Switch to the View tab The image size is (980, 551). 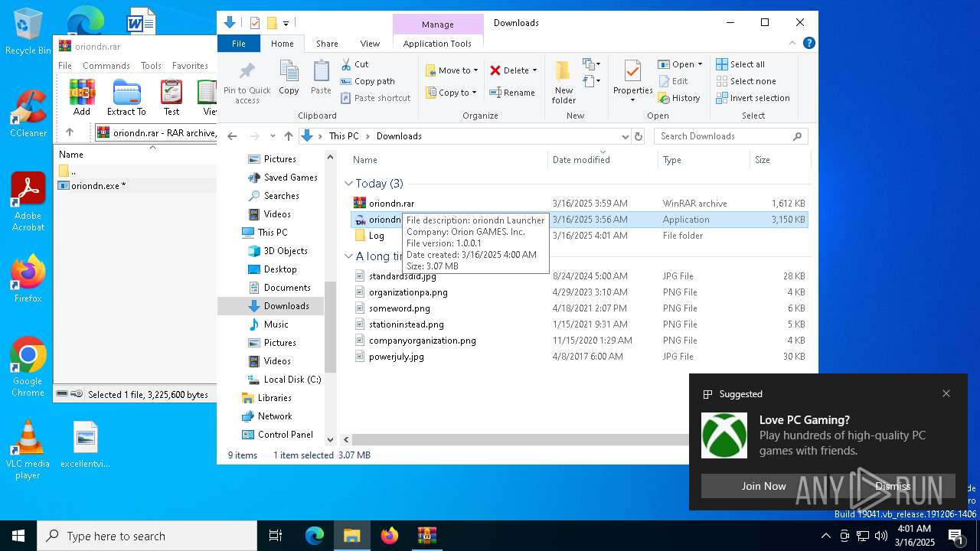click(x=370, y=44)
